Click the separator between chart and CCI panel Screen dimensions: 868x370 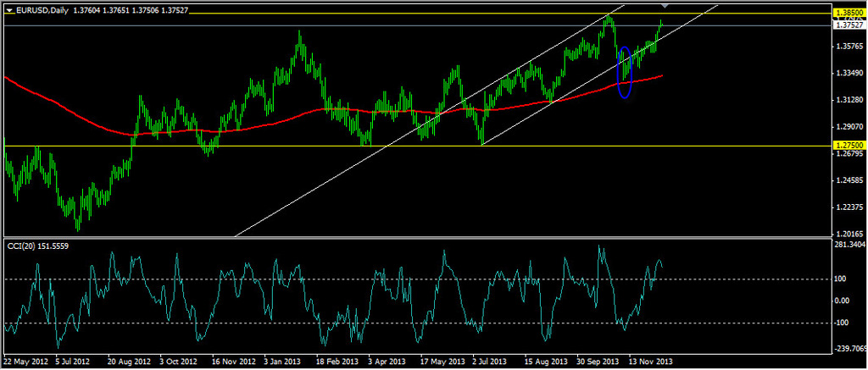coord(424,238)
